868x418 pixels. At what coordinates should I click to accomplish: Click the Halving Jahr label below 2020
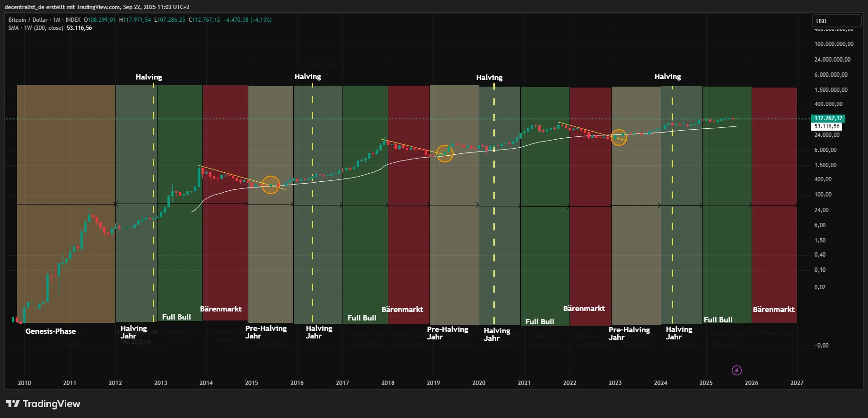click(x=497, y=335)
